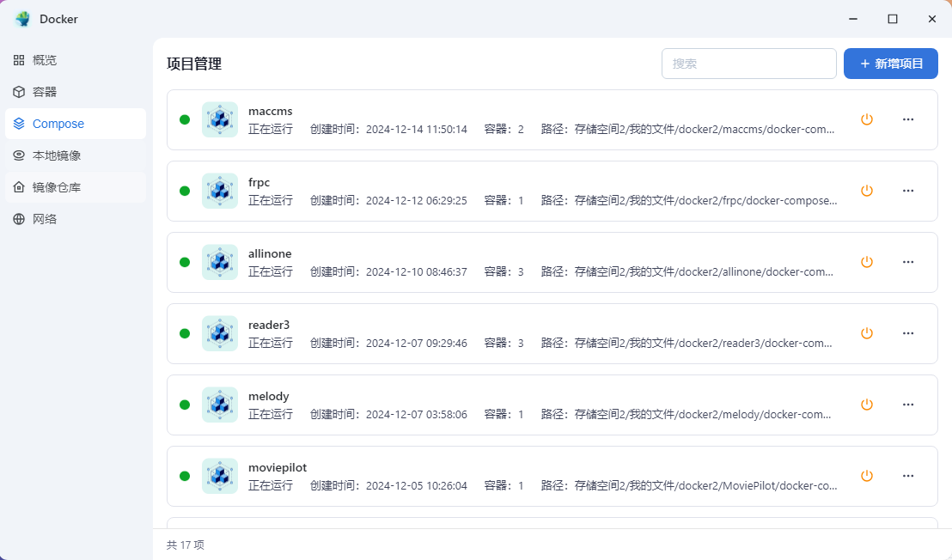
Task: Click the reader3 project icon
Action: click(x=220, y=333)
